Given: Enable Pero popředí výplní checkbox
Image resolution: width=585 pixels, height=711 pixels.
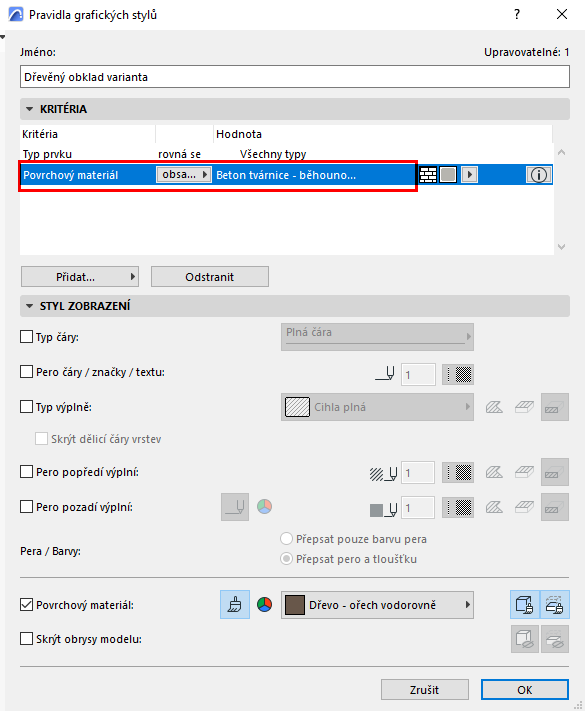Looking at the screenshot, I should click(x=26, y=472).
